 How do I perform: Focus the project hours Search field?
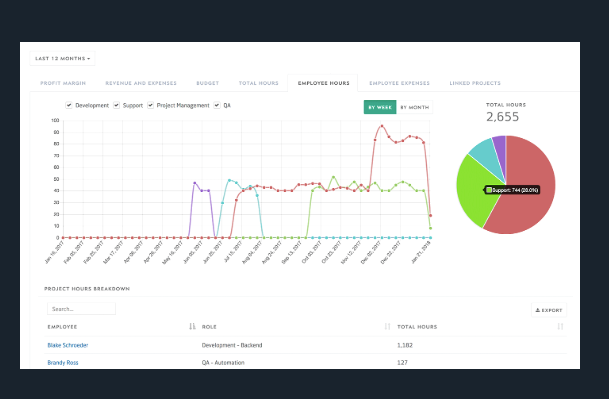tap(81, 309)
